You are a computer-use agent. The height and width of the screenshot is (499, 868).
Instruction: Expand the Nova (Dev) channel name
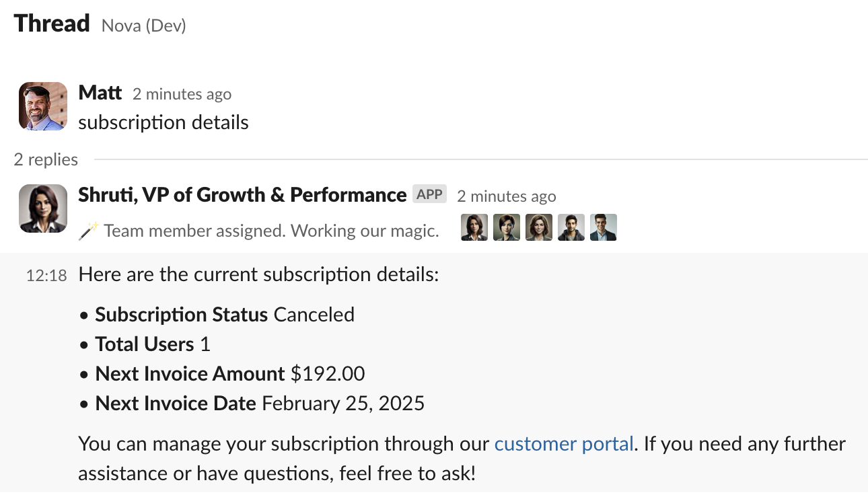143,26
